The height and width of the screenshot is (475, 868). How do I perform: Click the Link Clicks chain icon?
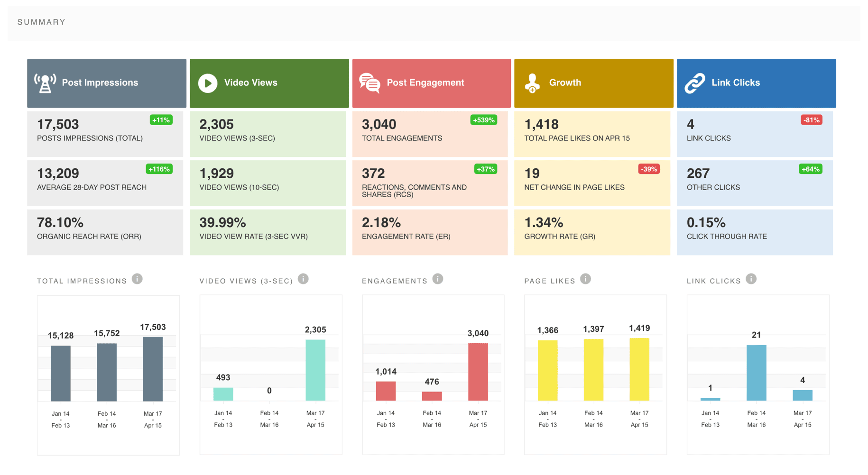[694, 82]
